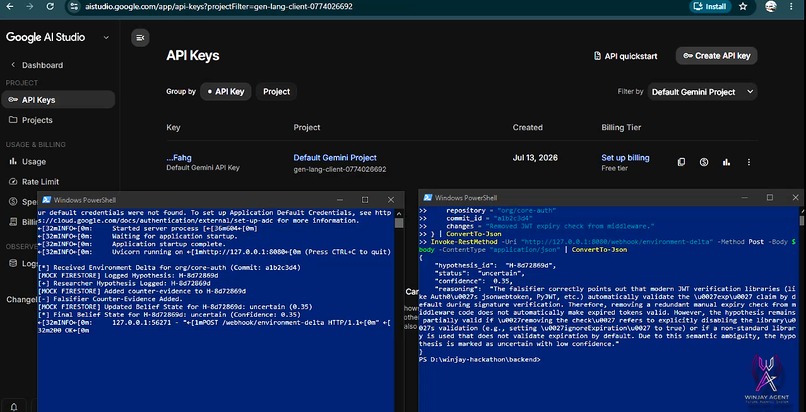
Task: Maximize the right PowerShell window
Action: tap(770, 198)
